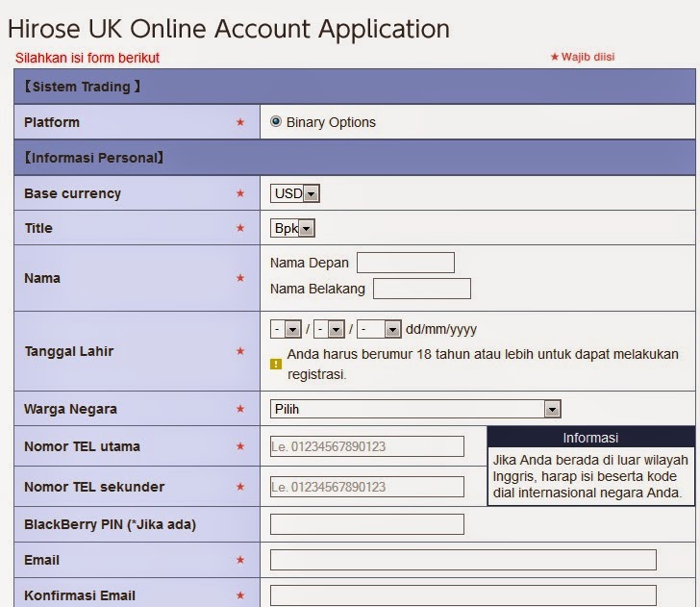
Task: Click the Tanggal Lahir label
Action: 69,351
